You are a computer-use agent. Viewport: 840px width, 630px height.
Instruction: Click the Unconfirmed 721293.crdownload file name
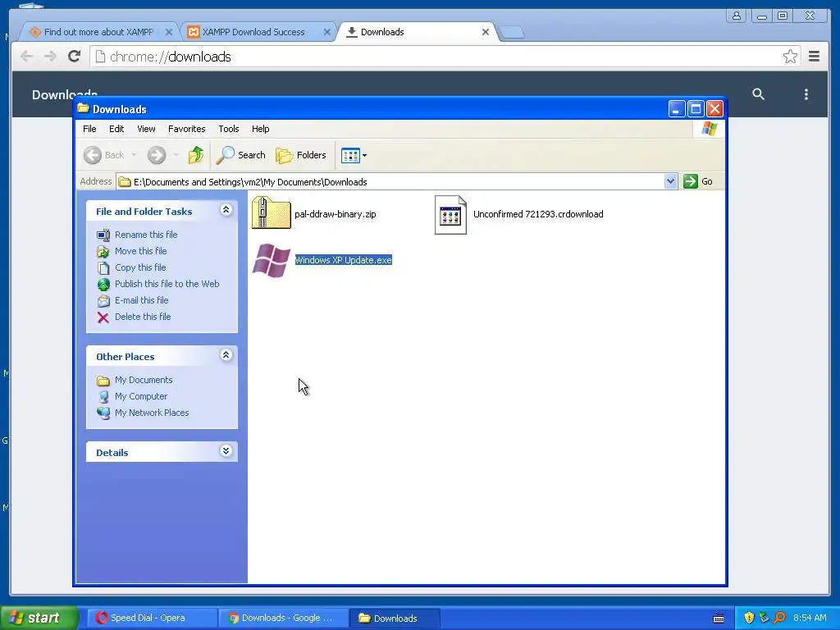click(x=538, y=214)
